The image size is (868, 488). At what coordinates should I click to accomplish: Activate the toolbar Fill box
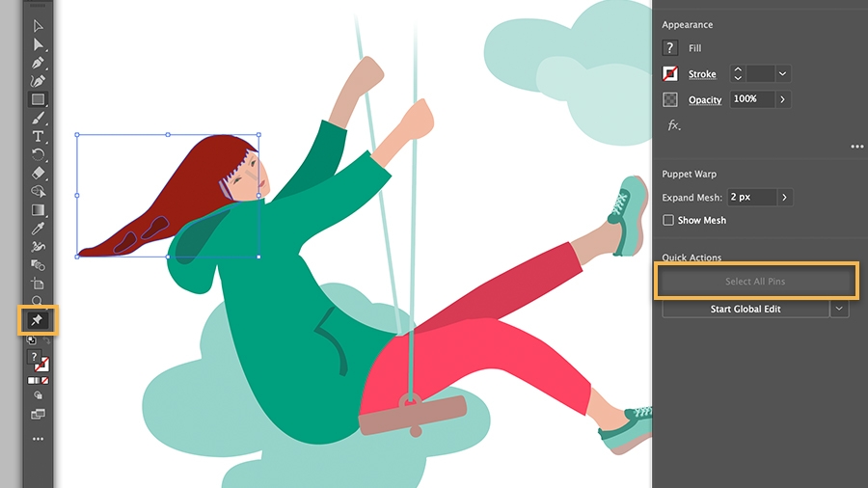(x=35, y=358)
